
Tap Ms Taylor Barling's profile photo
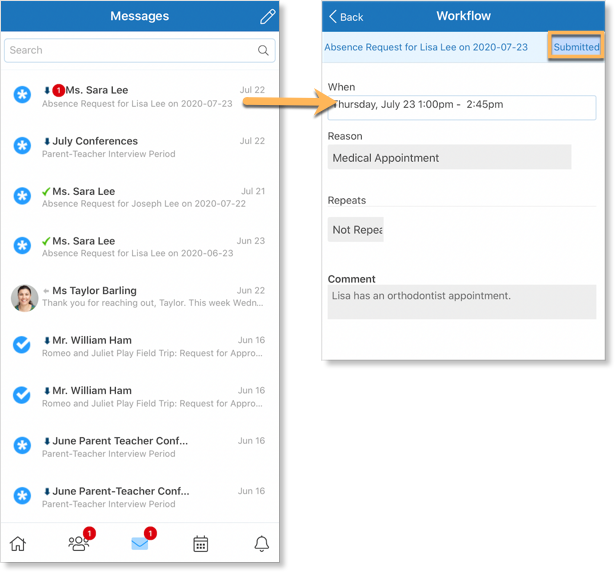(x=24, y=298)
